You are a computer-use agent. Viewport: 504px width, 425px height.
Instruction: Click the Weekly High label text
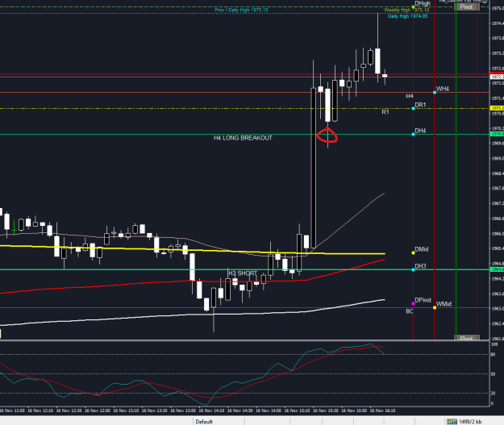[x=406, y=10]
